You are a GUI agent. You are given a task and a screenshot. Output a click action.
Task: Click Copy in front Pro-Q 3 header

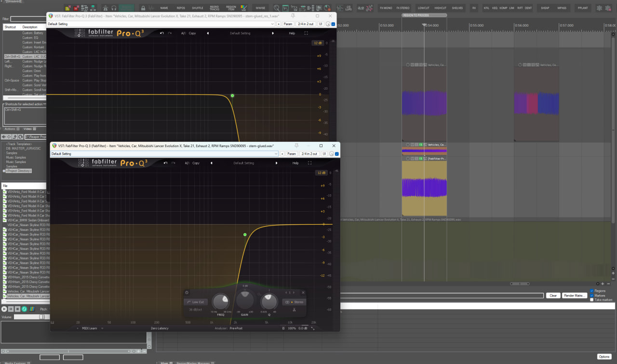click(196, 163)
